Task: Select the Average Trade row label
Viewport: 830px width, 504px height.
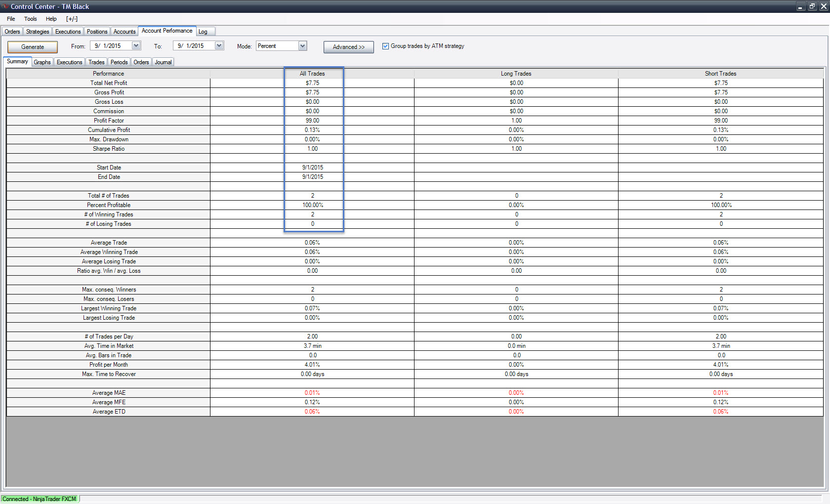Action: click(109, 243)
